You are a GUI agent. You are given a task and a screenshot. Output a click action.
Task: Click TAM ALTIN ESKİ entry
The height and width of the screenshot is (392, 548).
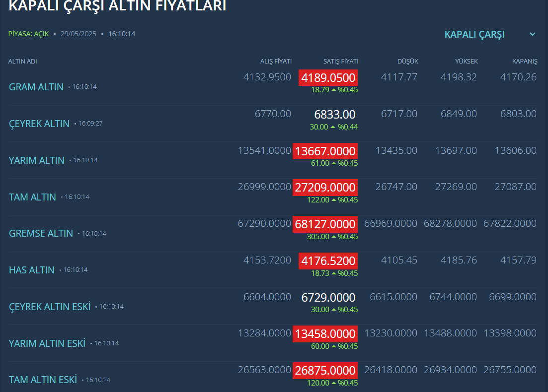pyautogui.click(x=43, y=380)
